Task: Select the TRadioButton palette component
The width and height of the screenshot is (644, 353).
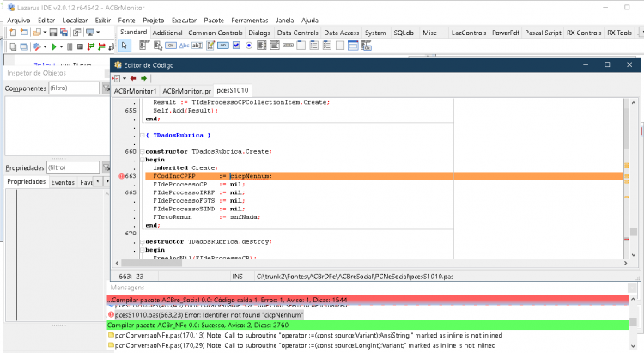Action: (249, 46)
